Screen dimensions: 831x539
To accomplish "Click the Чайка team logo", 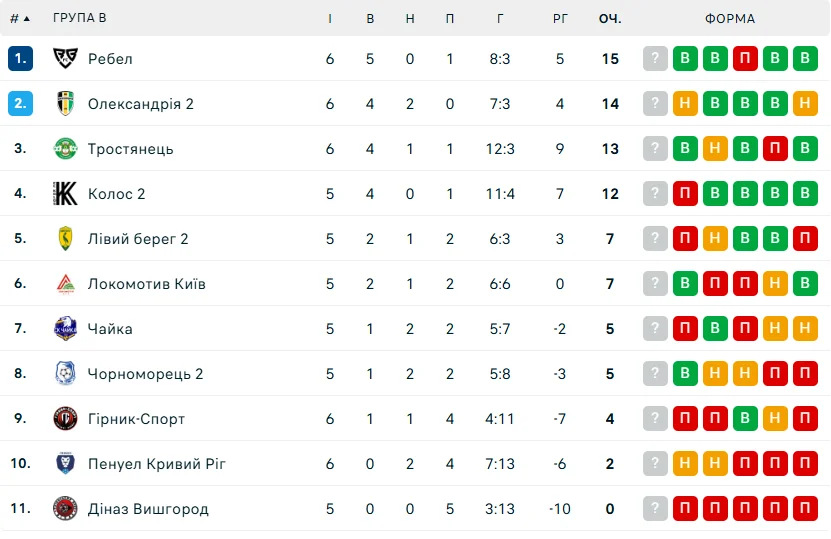I will pos(65,328).
